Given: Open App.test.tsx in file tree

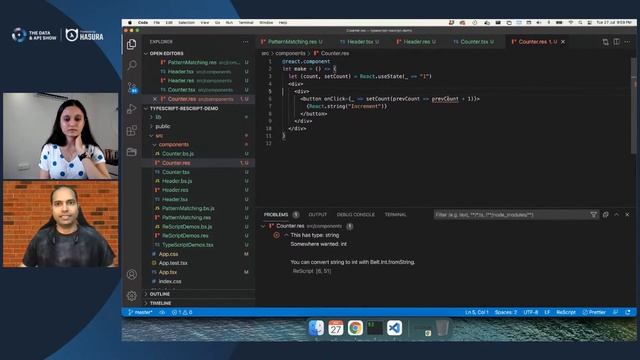Looking at the screenshot, I should coord(173,263).
